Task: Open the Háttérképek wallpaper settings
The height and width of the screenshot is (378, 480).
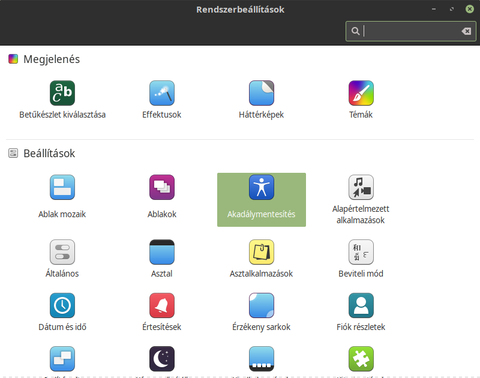Action: 261,100
